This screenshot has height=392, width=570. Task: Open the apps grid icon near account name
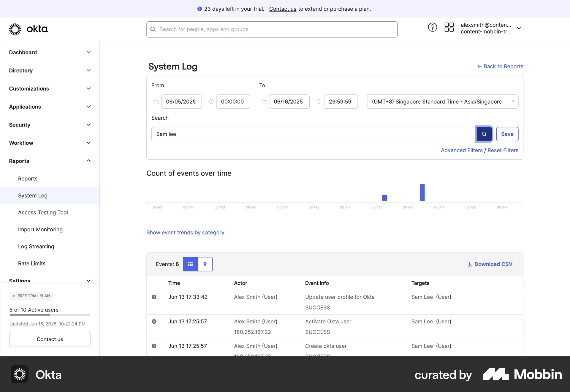tap(449, 27)
